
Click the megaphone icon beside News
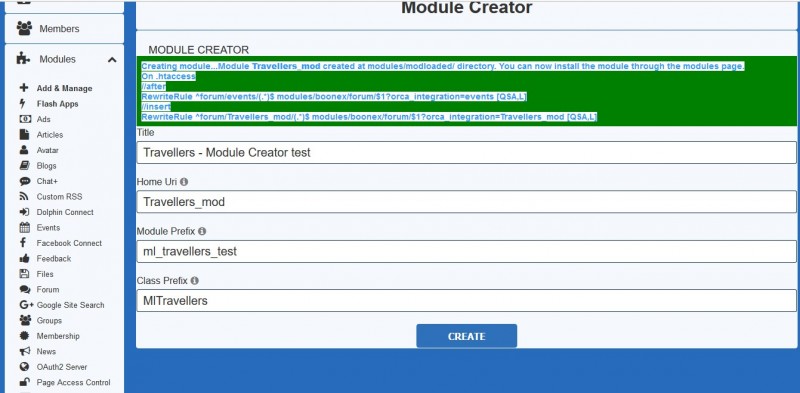(x=24, y=351)
